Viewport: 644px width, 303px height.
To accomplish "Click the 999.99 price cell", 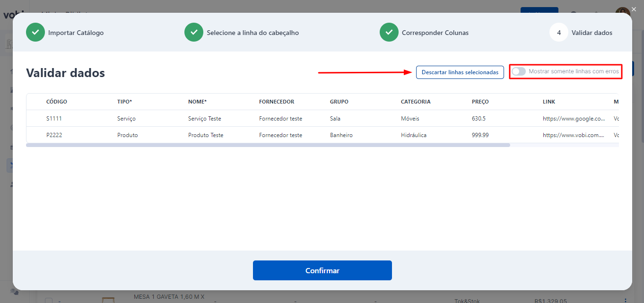I will tap(480, 135).
